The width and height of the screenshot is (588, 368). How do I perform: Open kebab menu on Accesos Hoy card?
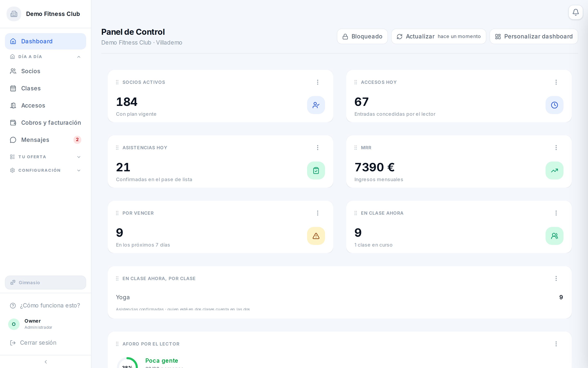[x=556, y=82]
